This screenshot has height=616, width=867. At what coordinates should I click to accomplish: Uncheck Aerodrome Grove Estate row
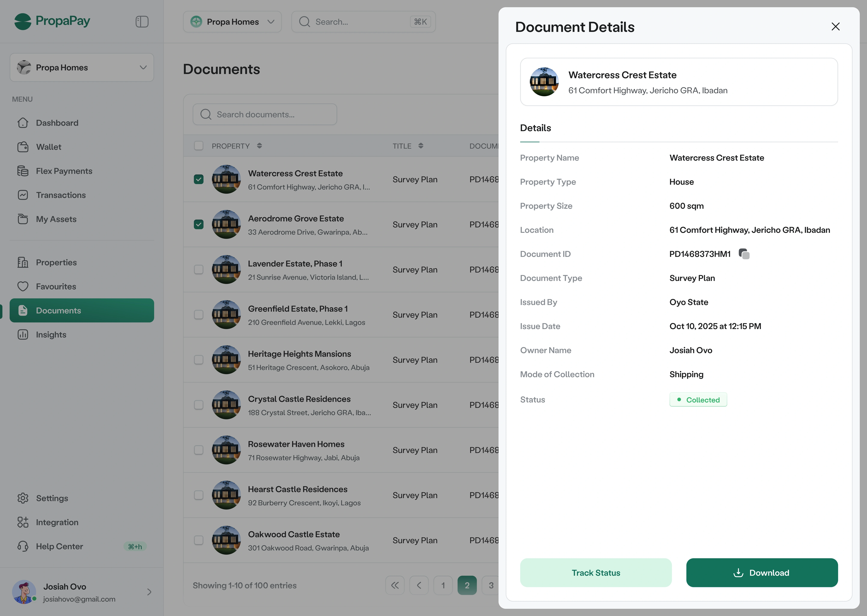click(199, 225)
